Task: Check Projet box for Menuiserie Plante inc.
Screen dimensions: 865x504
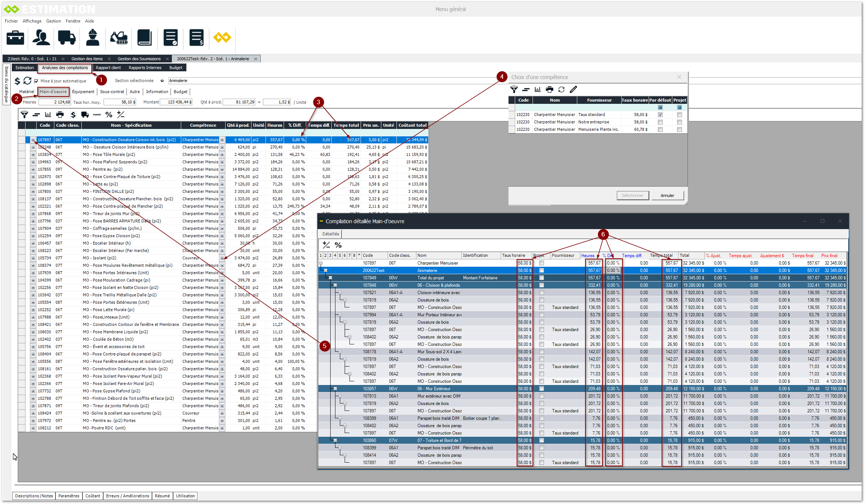Action: click(679, 129)
